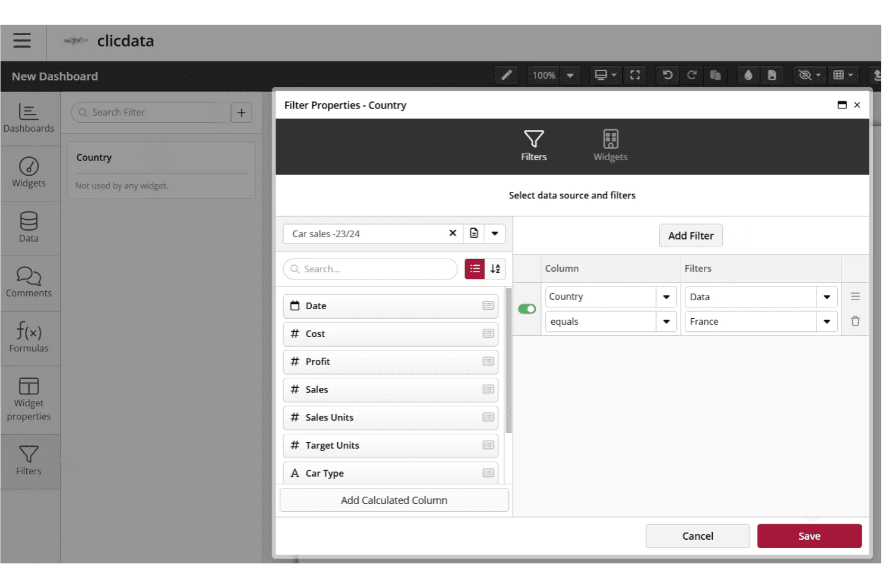Expand the data source dropdown arrow
Image resolution: width=882 pixels, height=588 pixels.
pos(495,234)
